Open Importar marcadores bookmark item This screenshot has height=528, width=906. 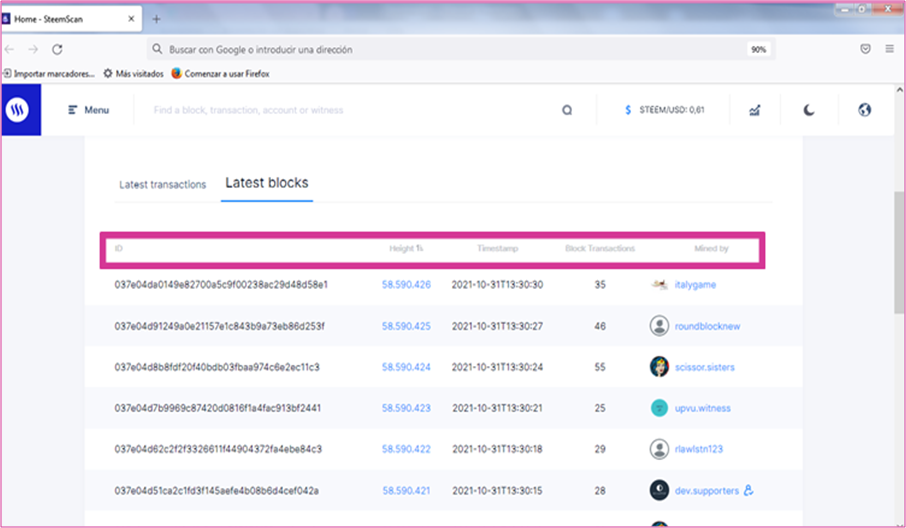tap(49, 74)
